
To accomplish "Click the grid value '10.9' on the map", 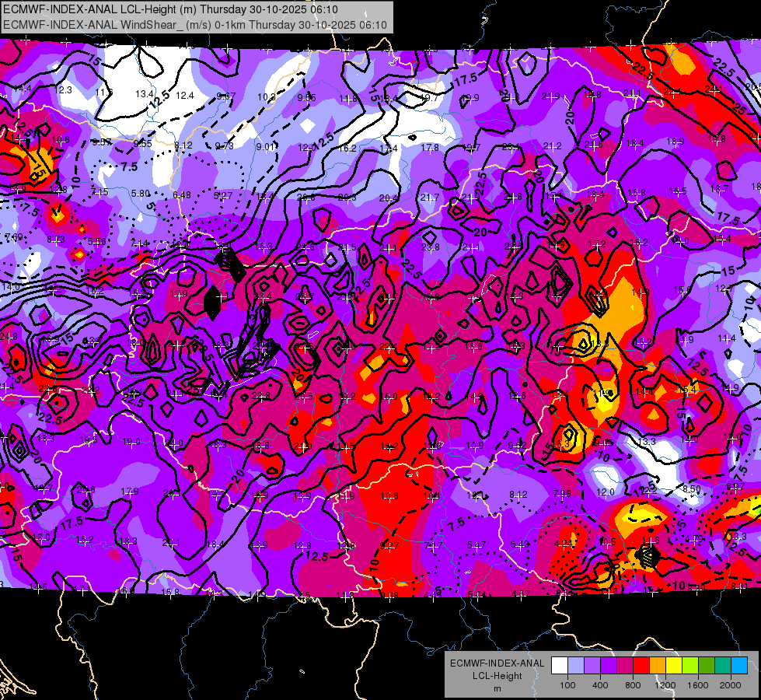I will [475, 446].
